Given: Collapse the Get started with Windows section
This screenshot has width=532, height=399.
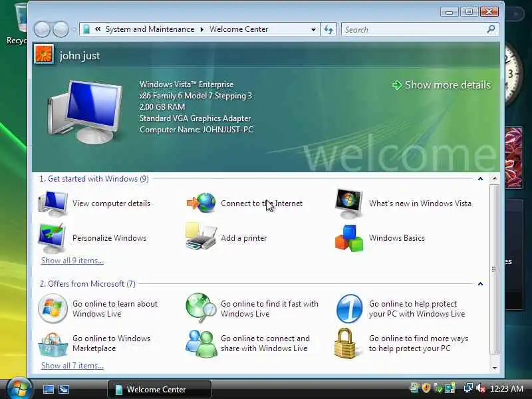Looking at the screenshot, I should (x=480, y=179).
